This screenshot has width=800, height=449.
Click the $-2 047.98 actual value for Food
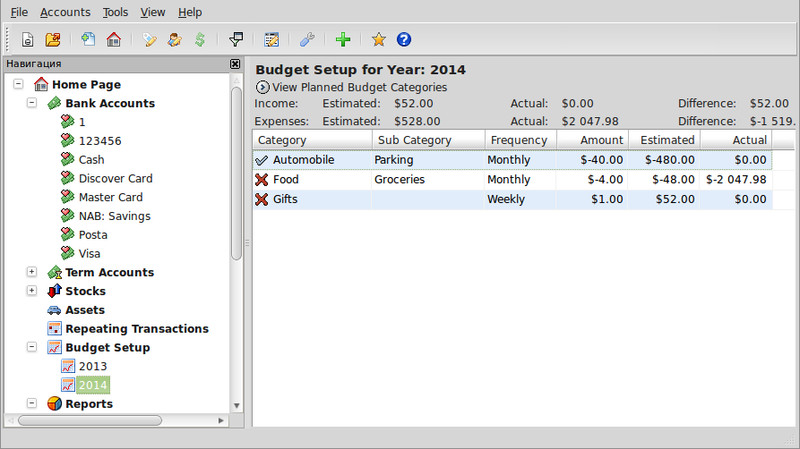coord(736,180)
